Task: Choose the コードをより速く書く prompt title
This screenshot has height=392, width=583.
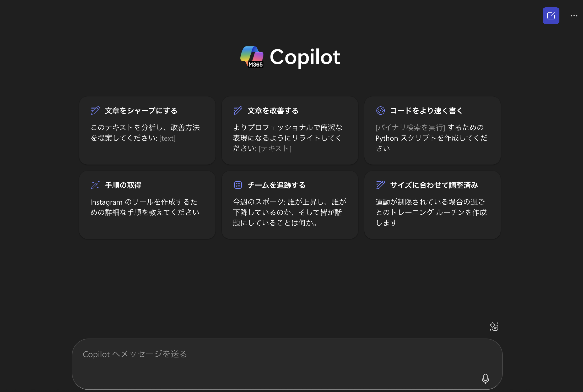Action: coord(426,111)
